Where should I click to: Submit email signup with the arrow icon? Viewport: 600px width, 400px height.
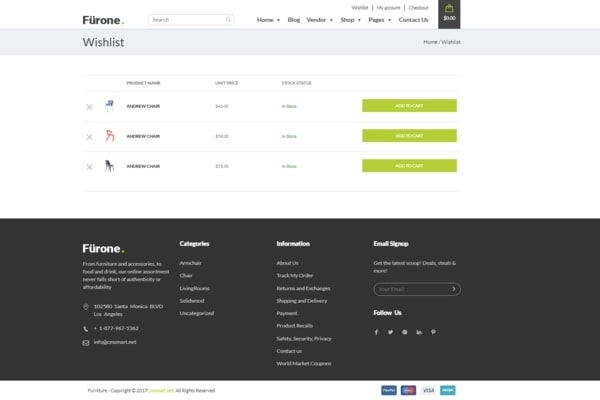[453, 289]
